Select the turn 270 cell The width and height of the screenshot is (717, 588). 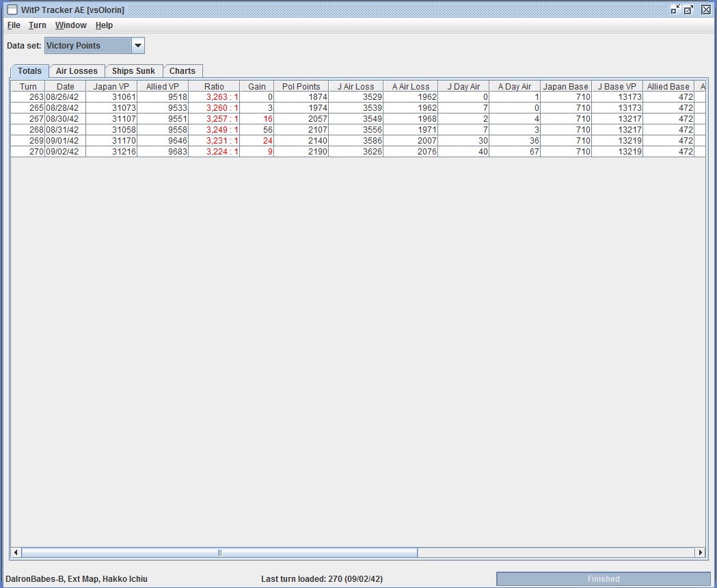click(28, 152)
